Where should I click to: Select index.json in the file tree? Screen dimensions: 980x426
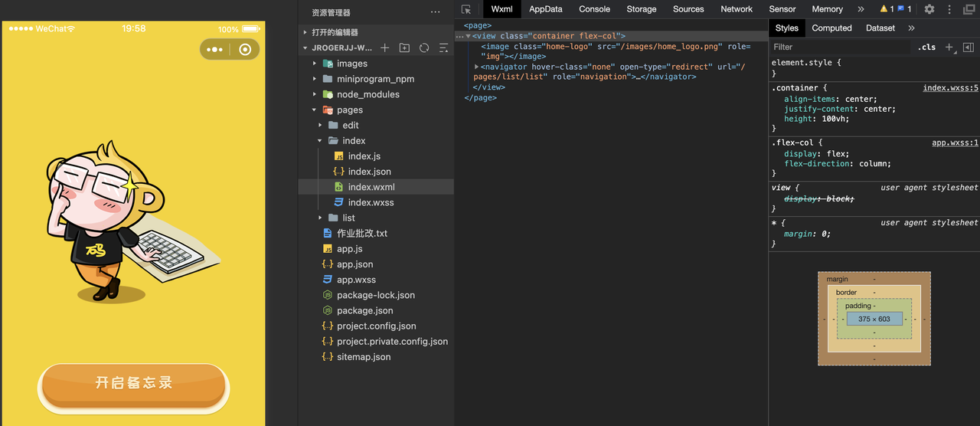pyautogui.click(x=376, y=172)
